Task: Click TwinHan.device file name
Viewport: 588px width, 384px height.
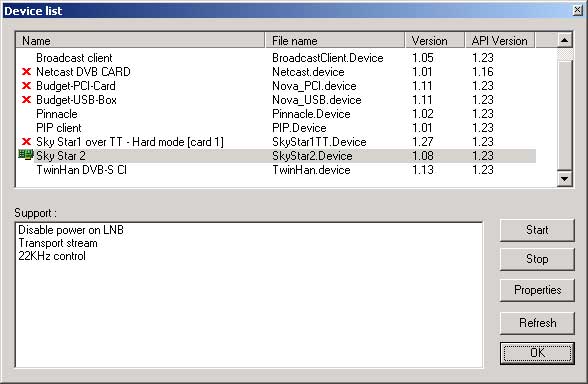Action: click(311, 170)
